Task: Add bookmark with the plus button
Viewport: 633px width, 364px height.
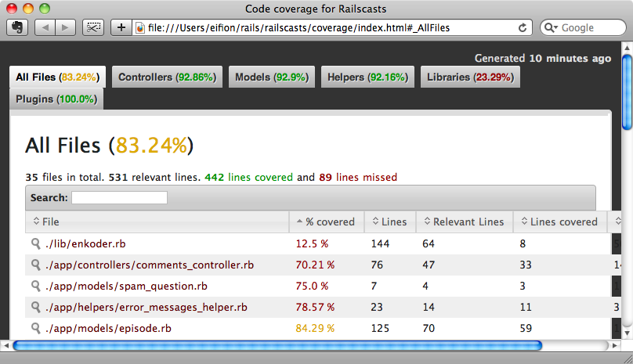Action: click(x=121, y=27)
